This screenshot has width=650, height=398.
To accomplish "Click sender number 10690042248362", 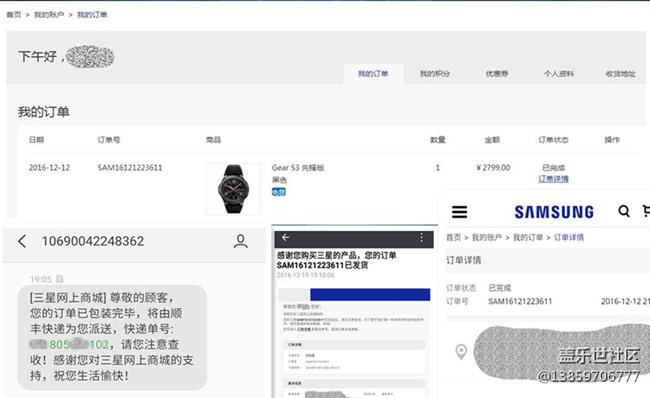I will tap(93, 241).
